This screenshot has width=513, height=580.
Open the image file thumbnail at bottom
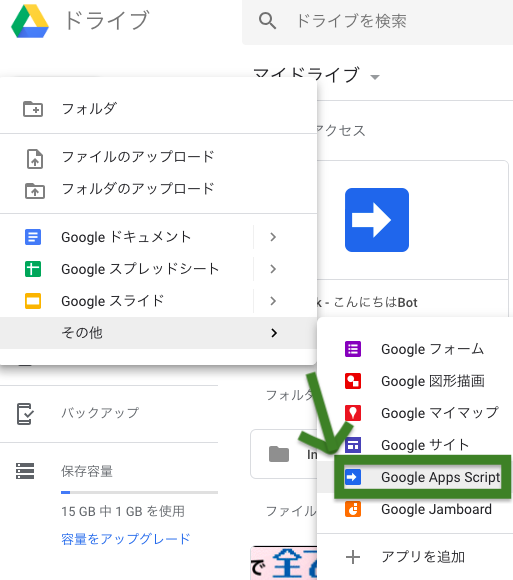[x=284, y=563]
